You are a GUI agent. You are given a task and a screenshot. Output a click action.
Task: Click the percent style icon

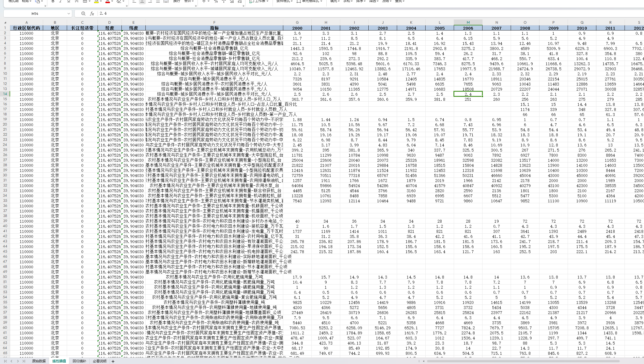click(216, 1)
